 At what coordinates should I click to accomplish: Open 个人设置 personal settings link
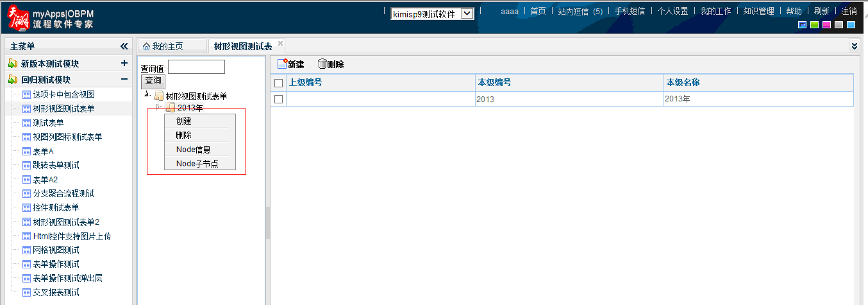pyautogui.click(x=672, y=11)
